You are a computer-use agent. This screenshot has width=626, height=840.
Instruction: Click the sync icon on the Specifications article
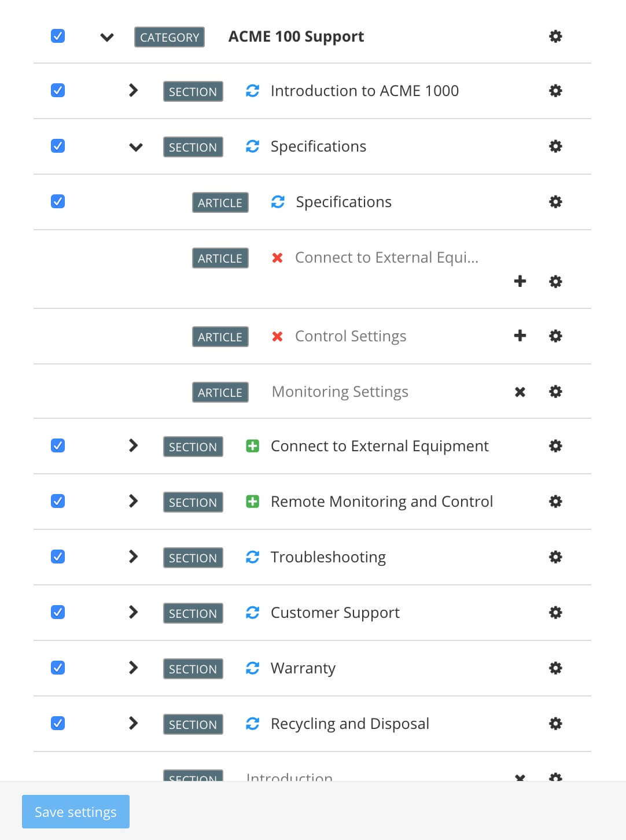(278, 201)
